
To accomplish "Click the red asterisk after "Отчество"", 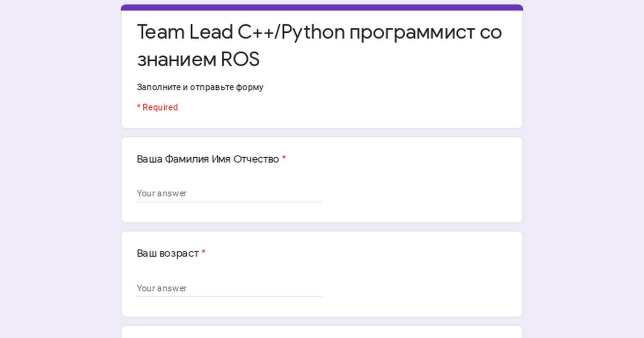I will [x=284, y=159].
